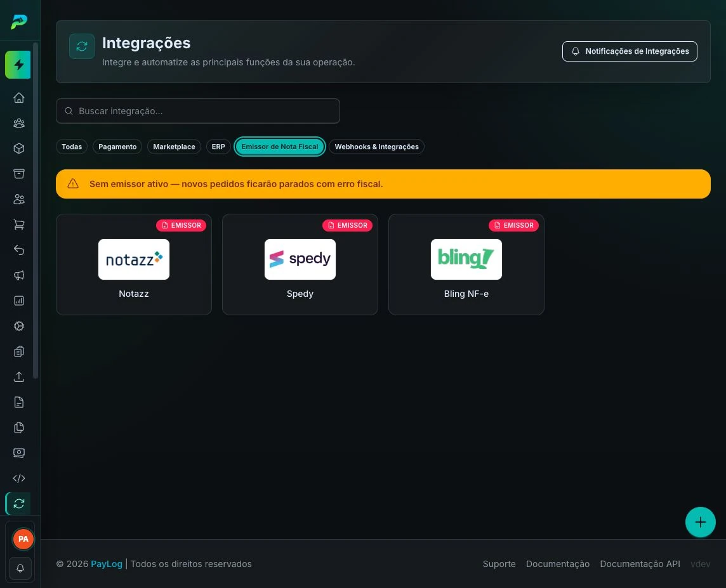The width and height of the screenshot is (726, 588).
Task: Open the return arrow icon in sidebar
Action: pyautogui.click(x=19, y=250)
